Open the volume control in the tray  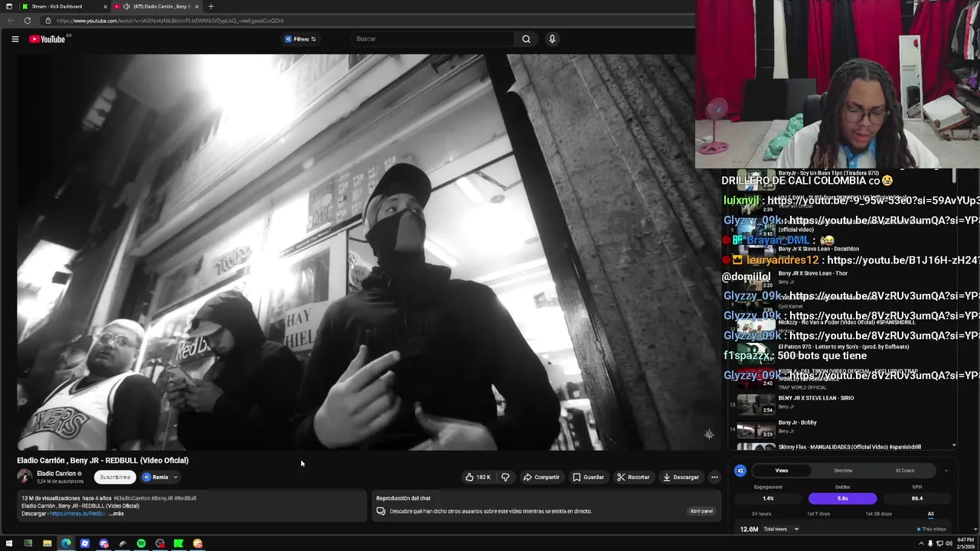949,543
